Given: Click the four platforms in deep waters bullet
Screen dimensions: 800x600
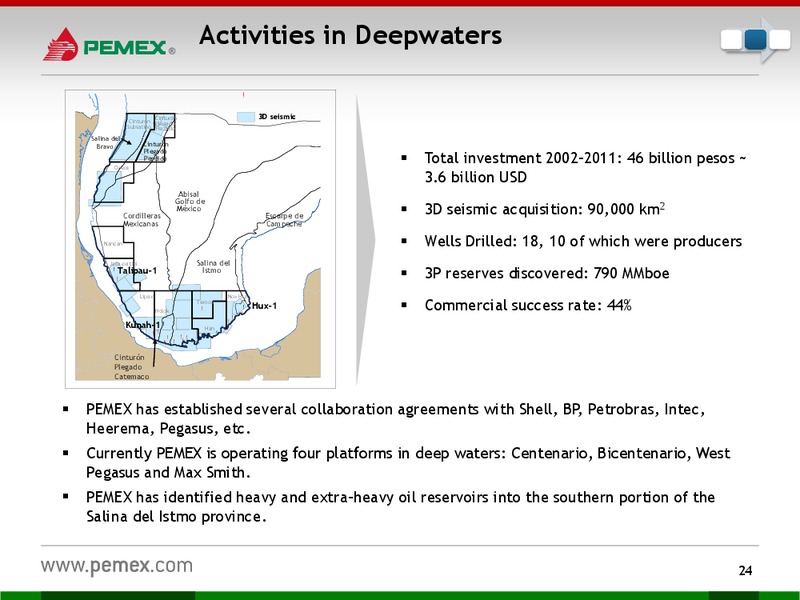Looking at the screenshot, I should click(x=408, y=463).
